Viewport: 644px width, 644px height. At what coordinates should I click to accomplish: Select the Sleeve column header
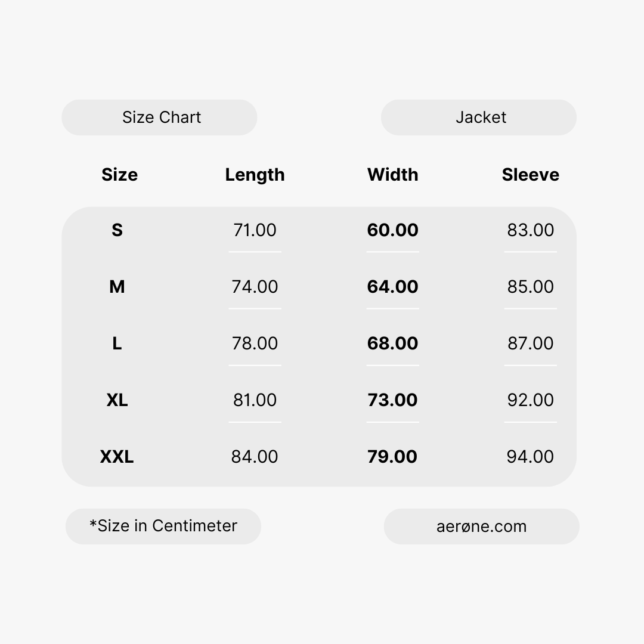[x=530, y=175]
